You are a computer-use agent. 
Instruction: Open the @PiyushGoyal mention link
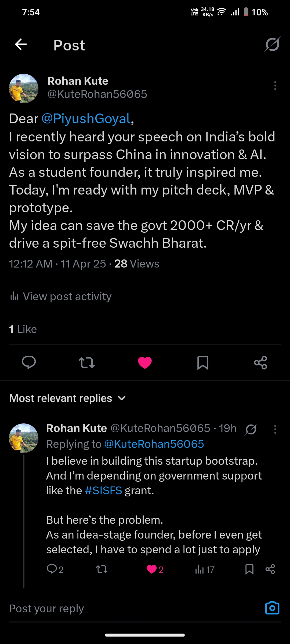click(x=86, y=119)
